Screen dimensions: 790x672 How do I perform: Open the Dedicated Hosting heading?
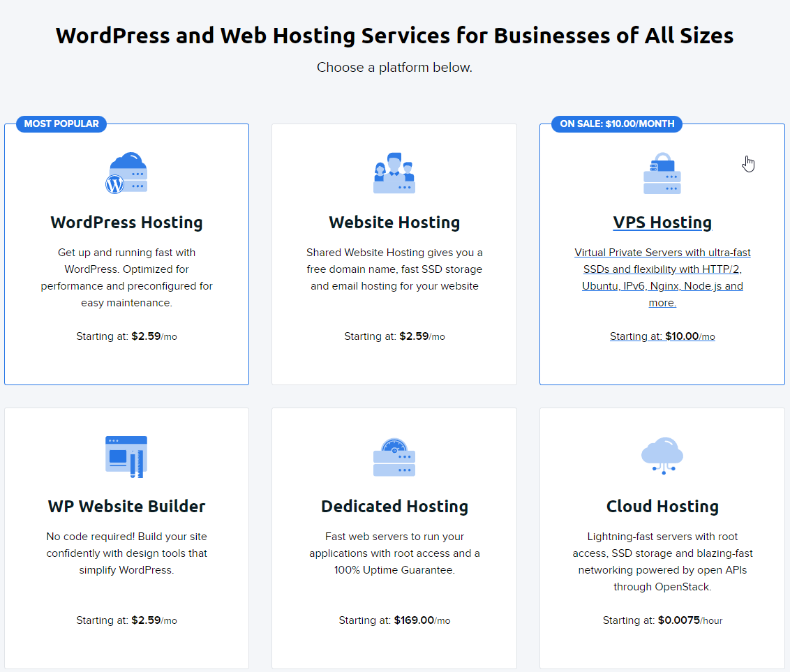tap(394, 506)
